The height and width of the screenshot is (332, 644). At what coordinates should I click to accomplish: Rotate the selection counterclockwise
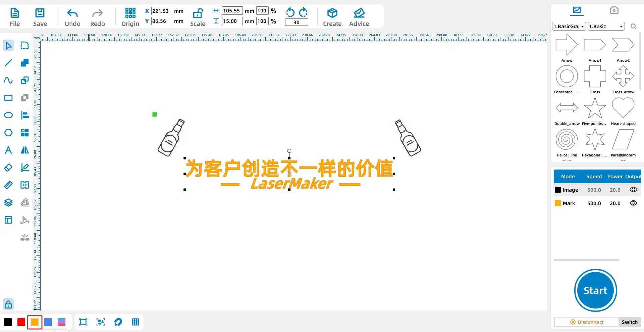coord(290,12)
